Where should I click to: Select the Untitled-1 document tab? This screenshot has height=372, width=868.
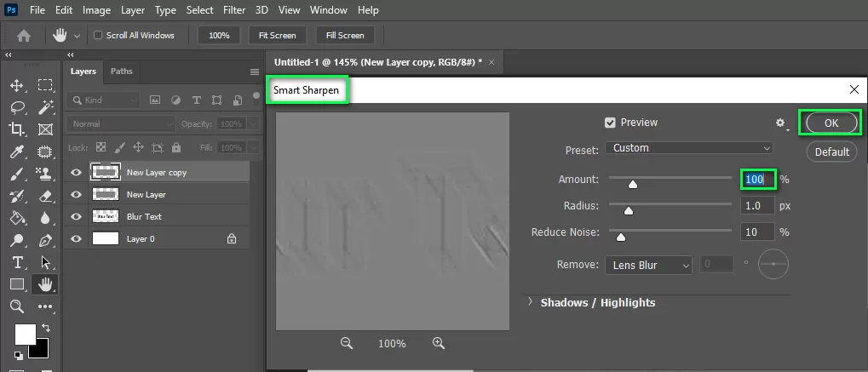point(377,62)
